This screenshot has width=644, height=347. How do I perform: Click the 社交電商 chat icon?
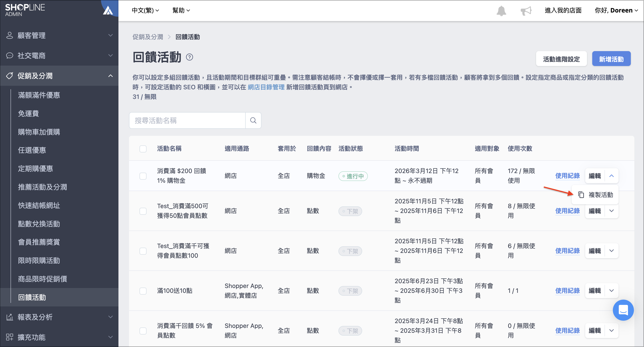click(9, 55)
